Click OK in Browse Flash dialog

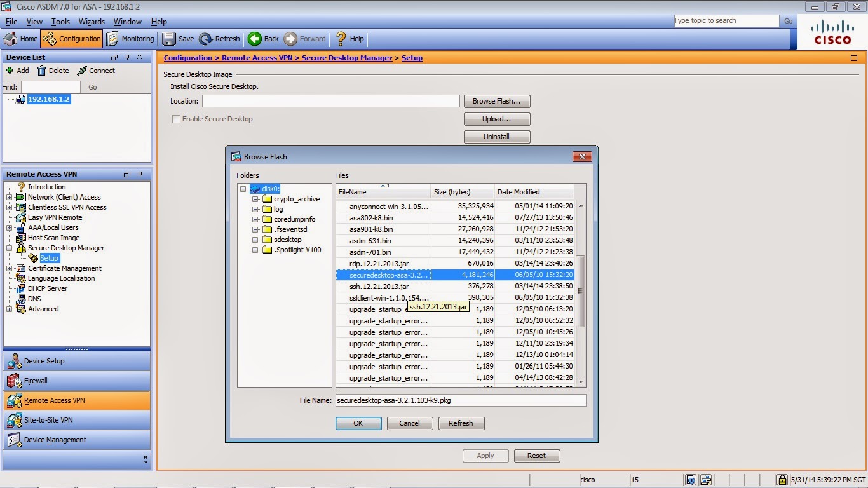pos(358,423)
